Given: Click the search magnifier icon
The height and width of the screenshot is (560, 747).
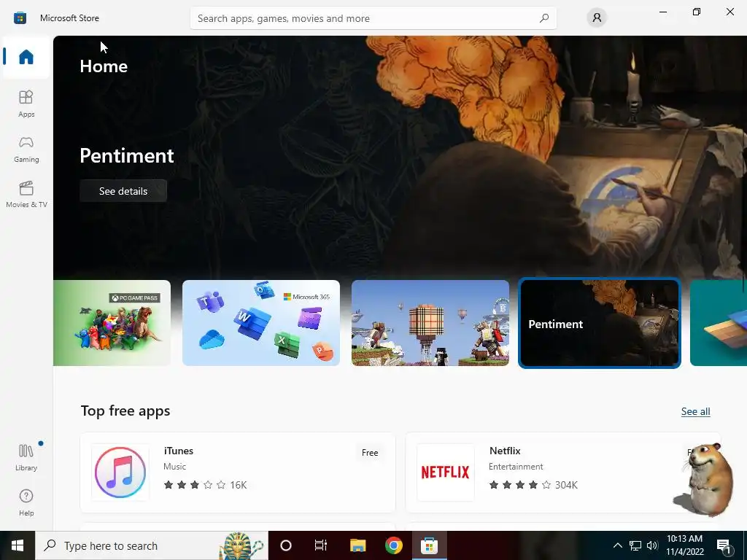Looking at the screenshot, I should click(x=544, y=18).
